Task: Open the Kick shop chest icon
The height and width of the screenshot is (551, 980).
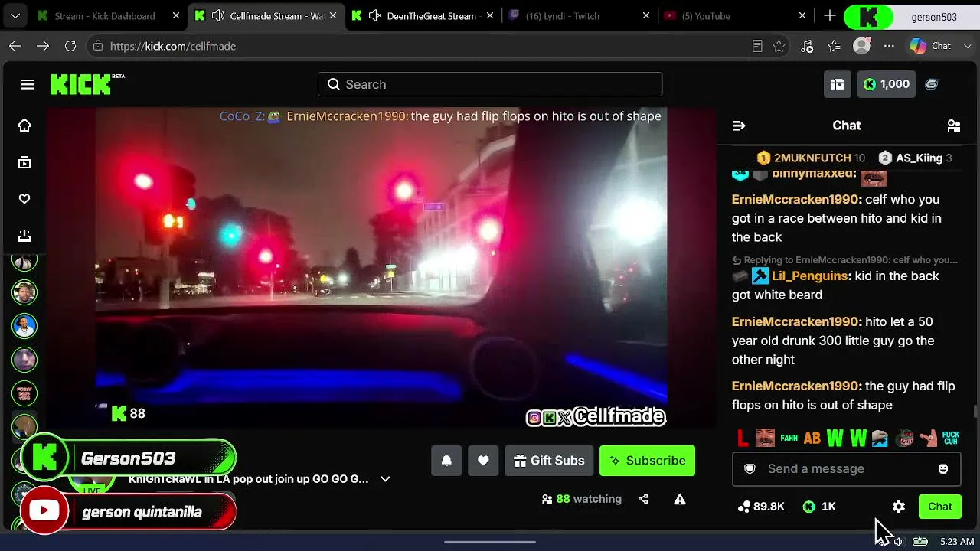Action: click(838, 84)
